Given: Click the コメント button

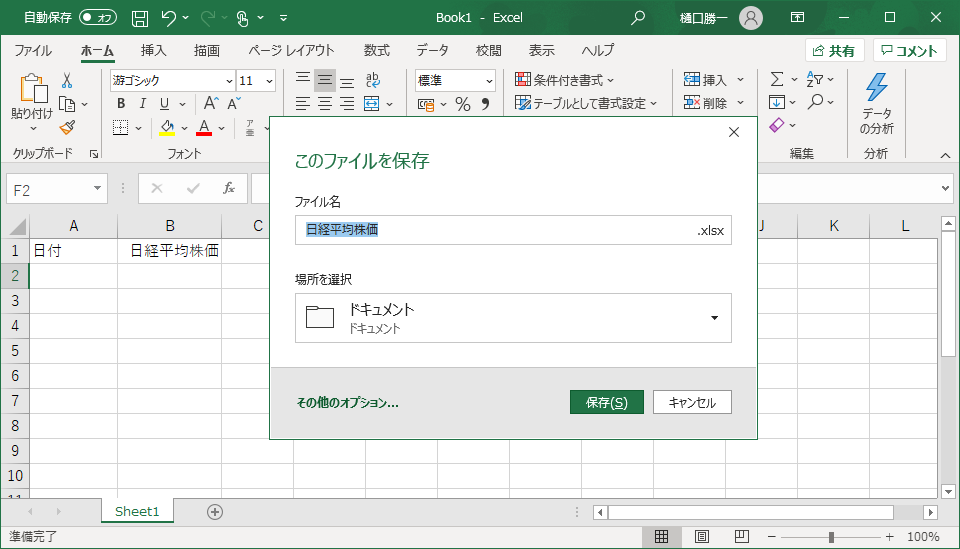Looking at the screenshot, I should (x=909, y=51).
